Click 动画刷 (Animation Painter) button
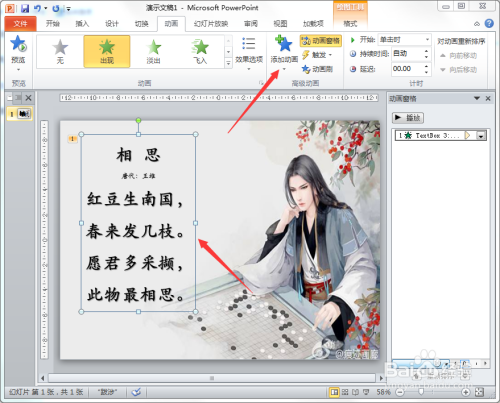The image size is (500, 403). tap(317, 69)
